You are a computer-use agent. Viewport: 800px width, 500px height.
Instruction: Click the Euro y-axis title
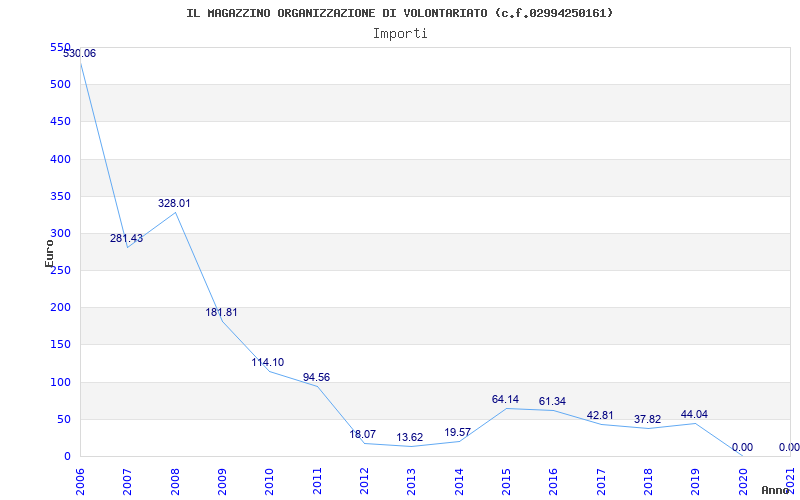point(49,254)
